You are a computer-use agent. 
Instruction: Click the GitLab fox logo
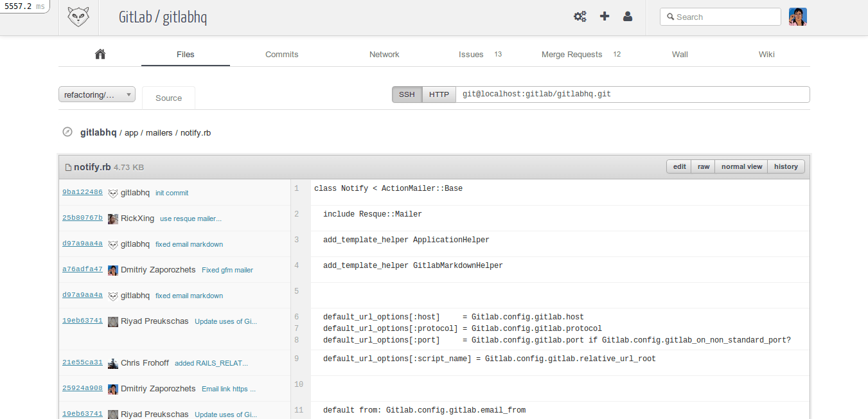click(78, 17)
